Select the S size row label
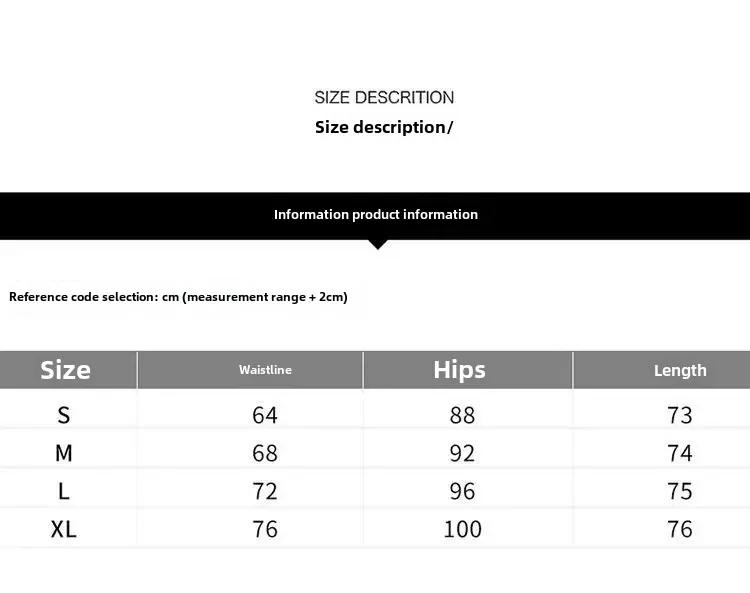 point(64,415)
